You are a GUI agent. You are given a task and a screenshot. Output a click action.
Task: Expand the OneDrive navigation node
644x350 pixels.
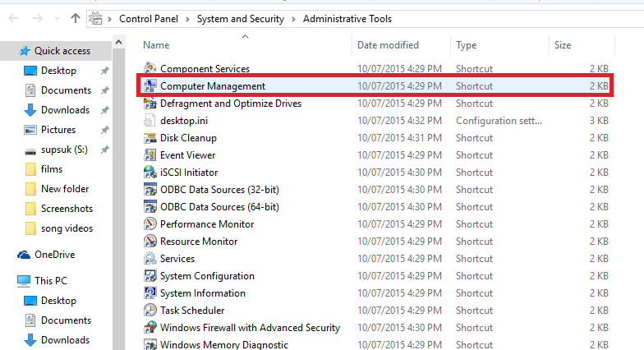pos(8,255)
